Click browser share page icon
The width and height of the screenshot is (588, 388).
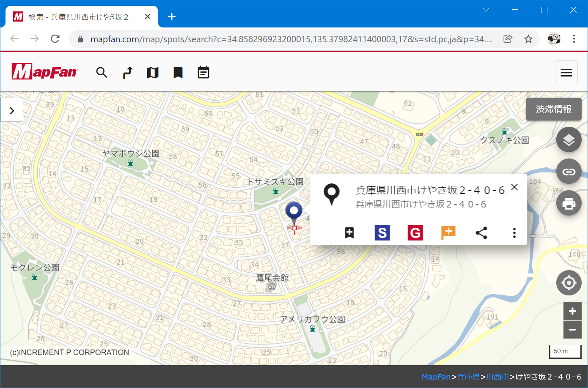(x=508, y=39)
